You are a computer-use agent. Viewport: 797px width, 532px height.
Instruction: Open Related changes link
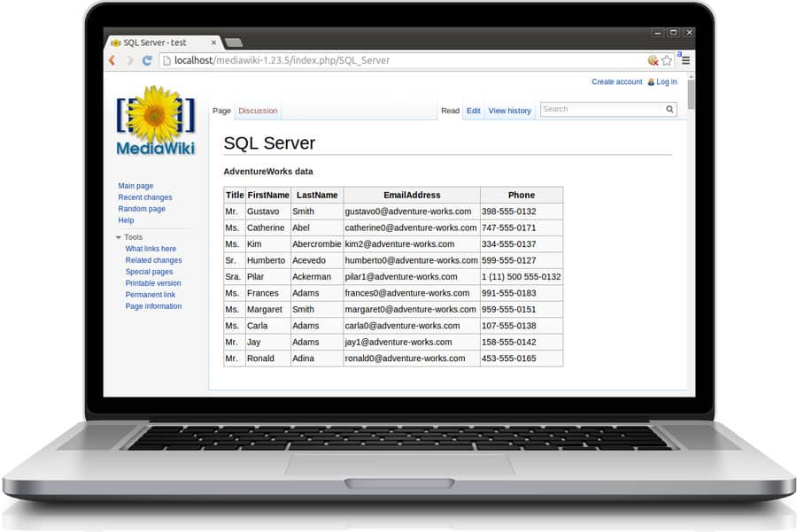pyautogui.click(x=153, y=260)
